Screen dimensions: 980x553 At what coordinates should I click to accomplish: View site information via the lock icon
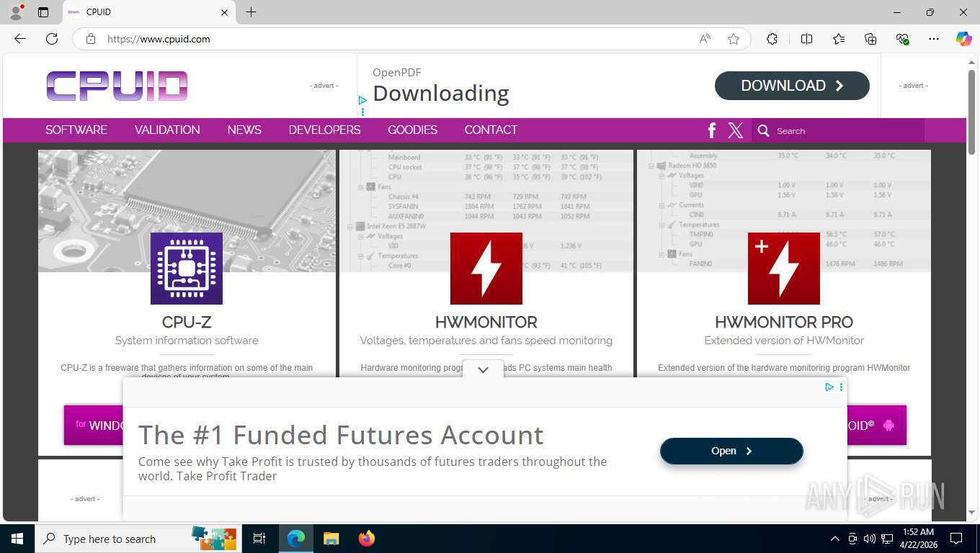(91, 39)
